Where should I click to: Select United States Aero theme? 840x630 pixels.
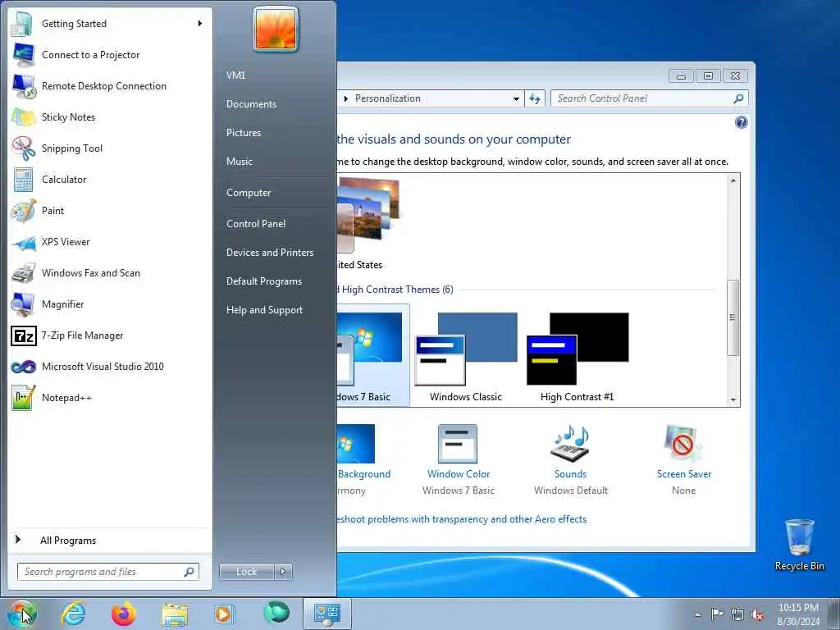point(368,223)
